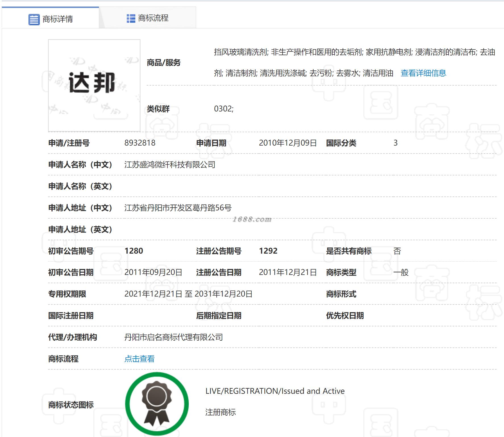Viewport: 504px width, 437px height.
Task: Switch to the 商标流程 tab
Action: (148, 18)
